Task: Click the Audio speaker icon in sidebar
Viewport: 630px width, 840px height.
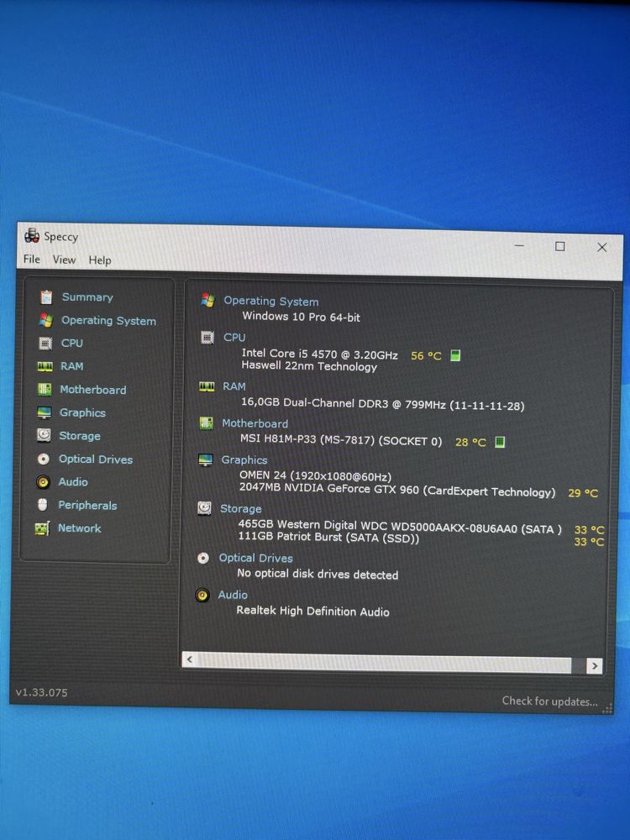Action: (43, 482)
